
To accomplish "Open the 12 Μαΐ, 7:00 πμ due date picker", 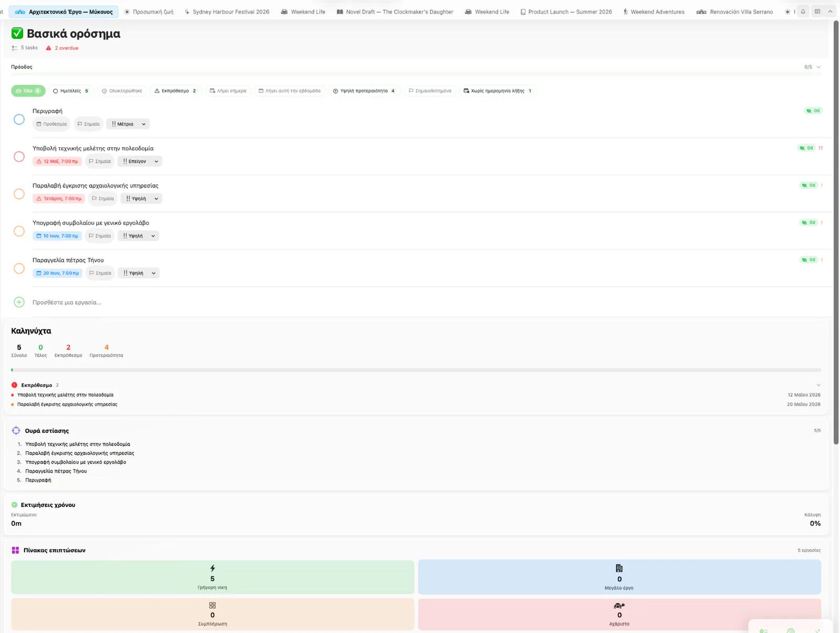I will coord(57,161).
